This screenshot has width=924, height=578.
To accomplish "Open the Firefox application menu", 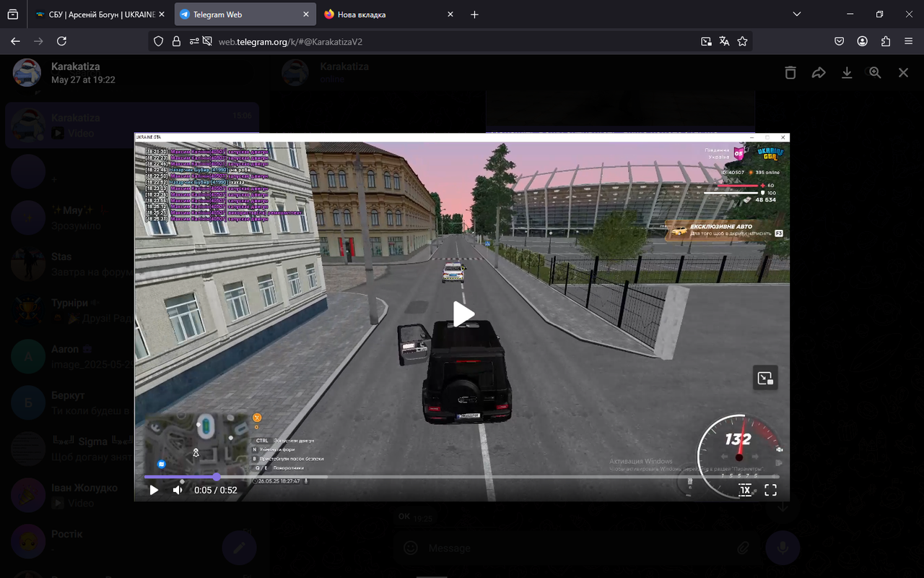I will [x=909, y=41].
